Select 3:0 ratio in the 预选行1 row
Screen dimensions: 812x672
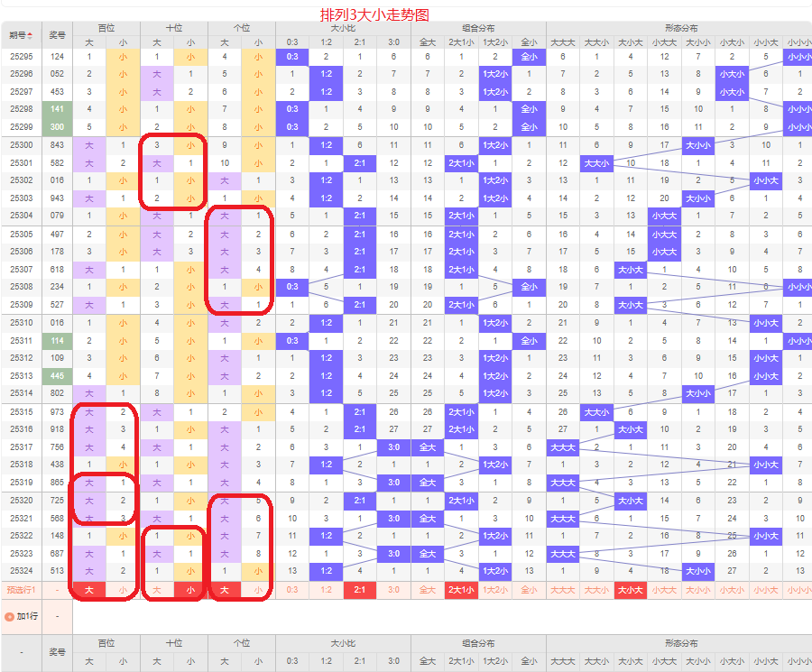tap(393, 590)
